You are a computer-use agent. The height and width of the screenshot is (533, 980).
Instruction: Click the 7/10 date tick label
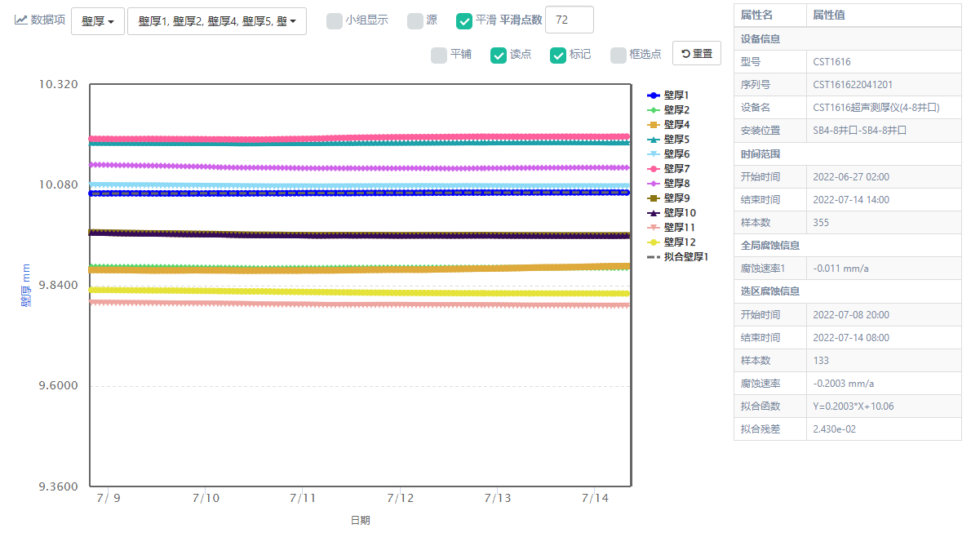(x=206, y=498)
